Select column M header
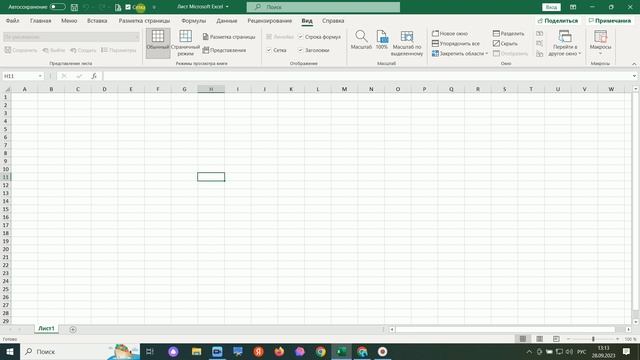Image resolution: width=640 pixels, height=360 pixels. [344, 89]
